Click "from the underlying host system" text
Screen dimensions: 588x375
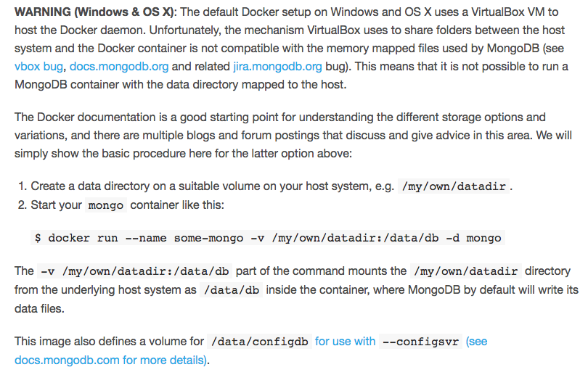[x=105, y=289]
